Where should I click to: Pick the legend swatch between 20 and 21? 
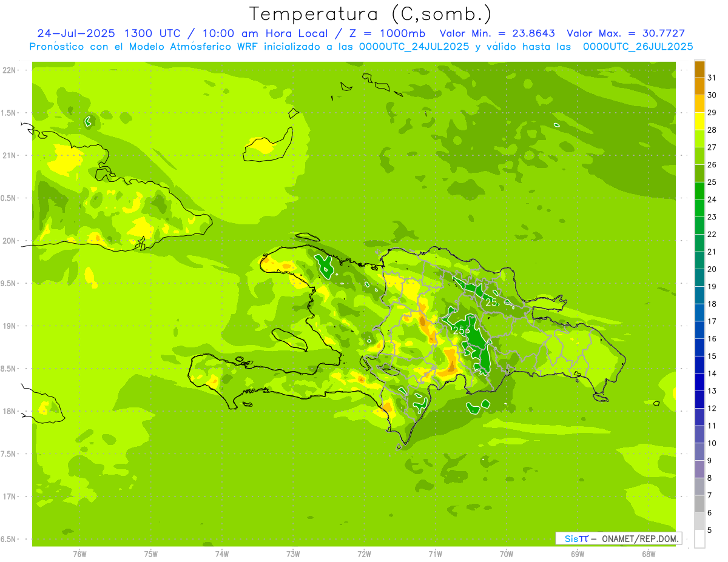699,260
